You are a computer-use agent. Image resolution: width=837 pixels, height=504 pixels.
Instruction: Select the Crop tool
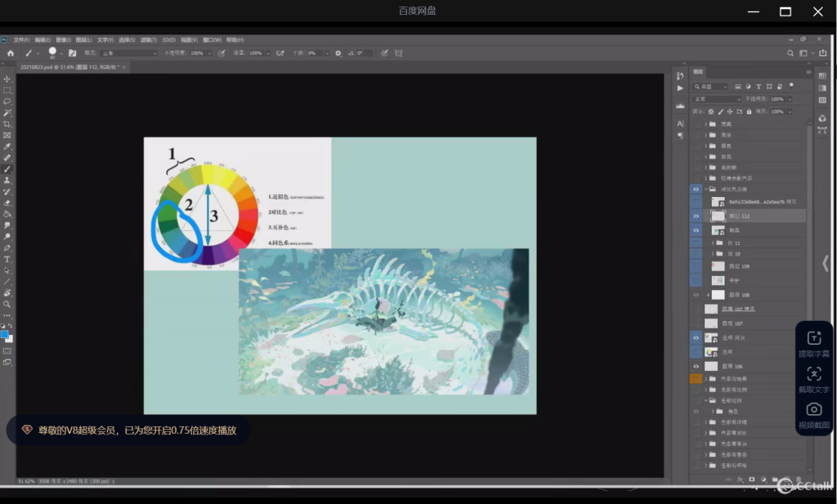(7, 124)
